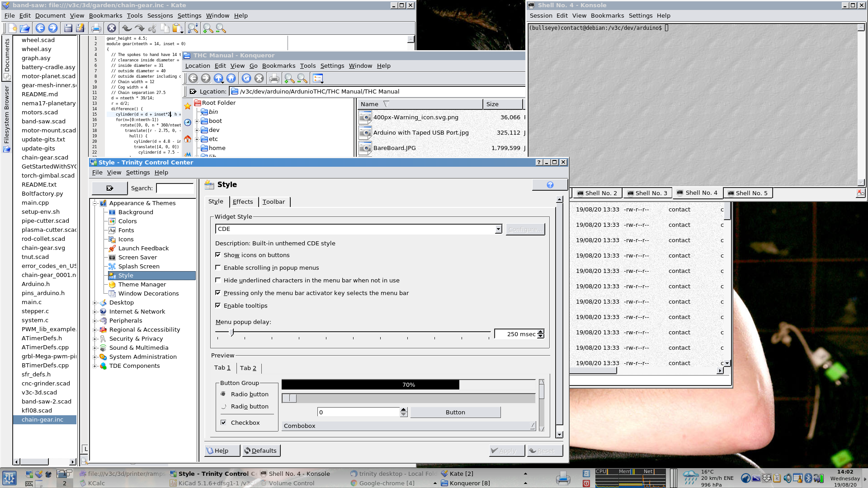Open the TDE start menu
This screenshot has width=868, height=488.
pos(9,478)
